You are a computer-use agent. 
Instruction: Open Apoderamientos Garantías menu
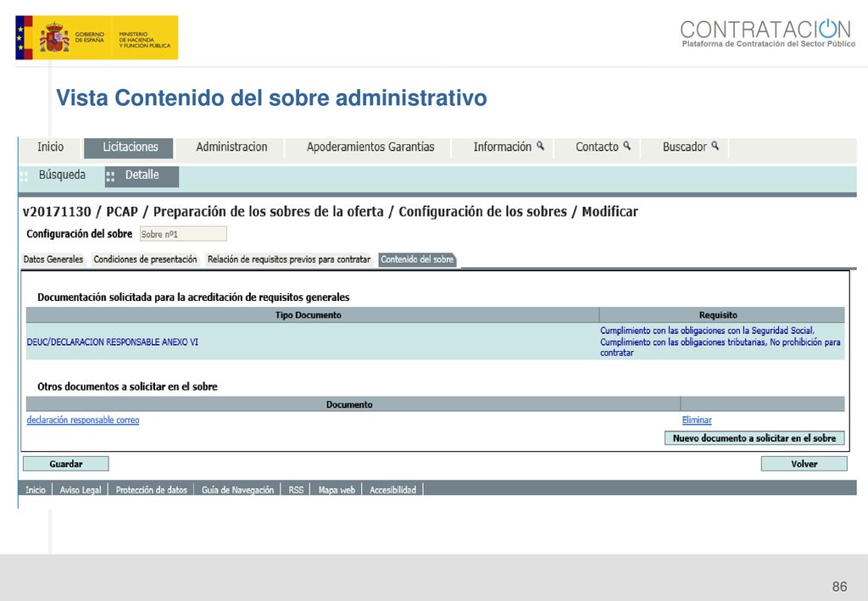click(x=370, y=147)
